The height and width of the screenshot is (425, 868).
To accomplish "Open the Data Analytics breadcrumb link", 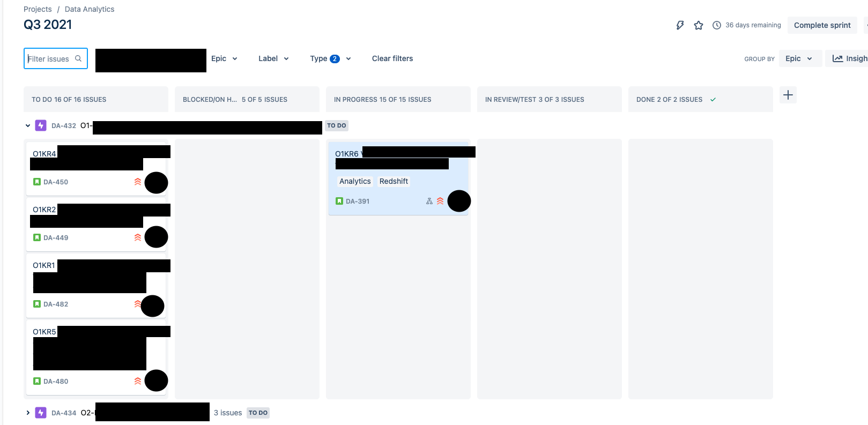I will click(x=90, y=9).
